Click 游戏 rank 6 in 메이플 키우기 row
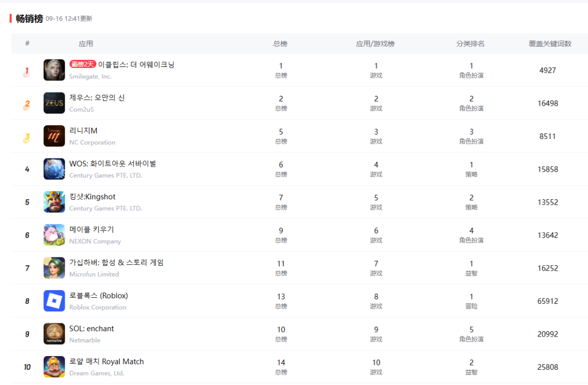 click(x=376, y=235)
